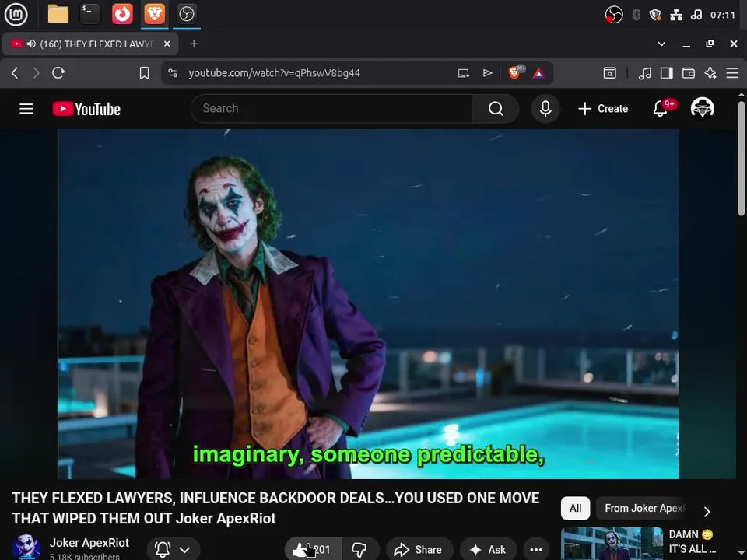Open Brave Rewards triangle icon
This screenshot has height=560, width=747.
click(538, 73)
